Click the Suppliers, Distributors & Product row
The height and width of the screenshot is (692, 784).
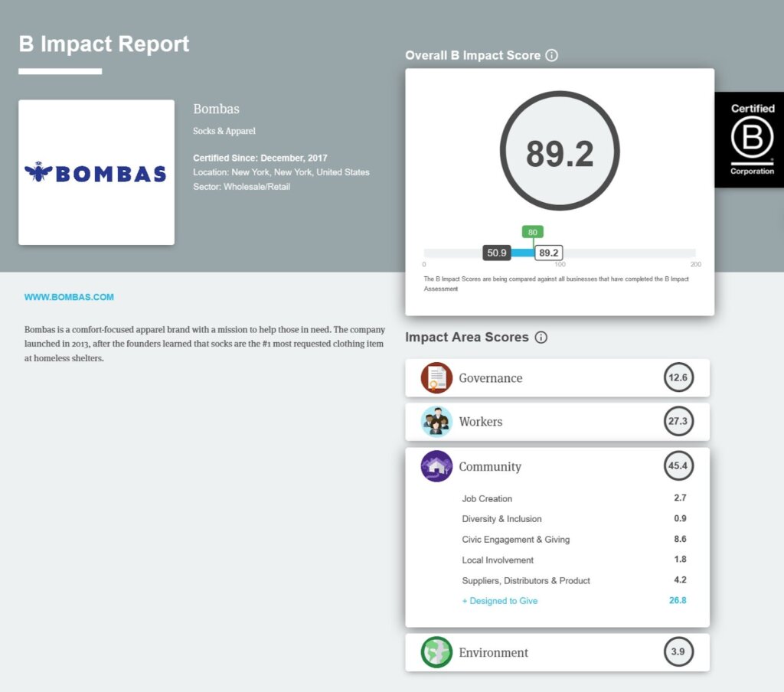coord(573,580)
